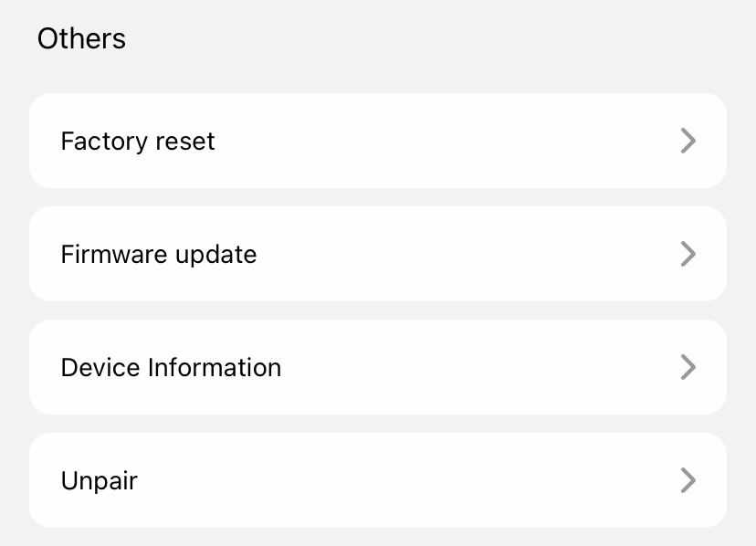
Task: Open the Firmware update page
Action: pyautogui.click(x=378, y=254)
